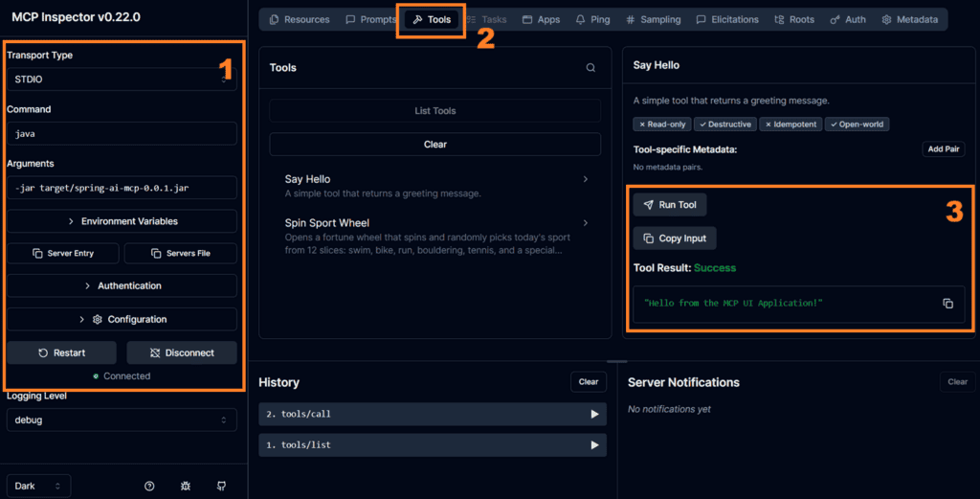Open the Logging Level debug dropdown
The width and height of the screenshot is (980, 499).
[122, 420]
